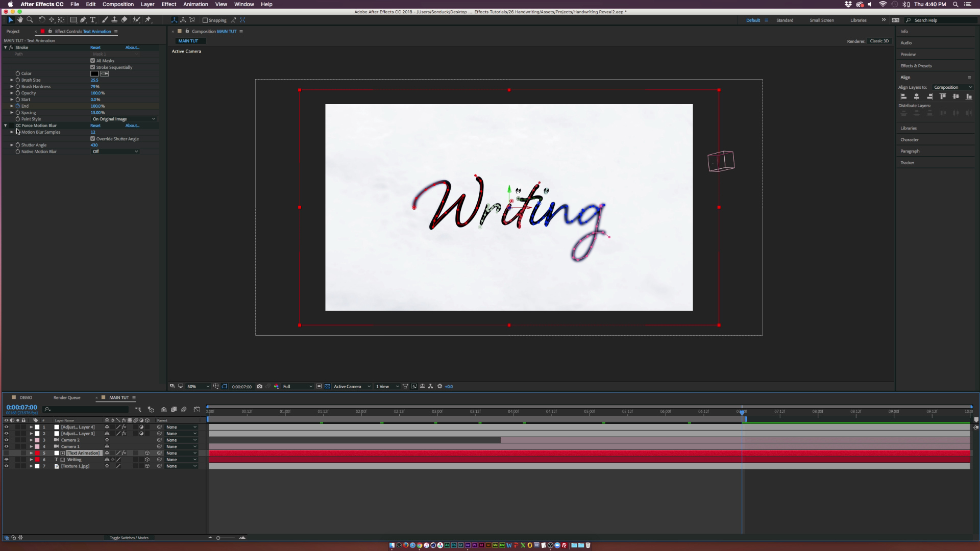980x551 pixels.
Task: Open the Effect menu
Action: point(168,4)
